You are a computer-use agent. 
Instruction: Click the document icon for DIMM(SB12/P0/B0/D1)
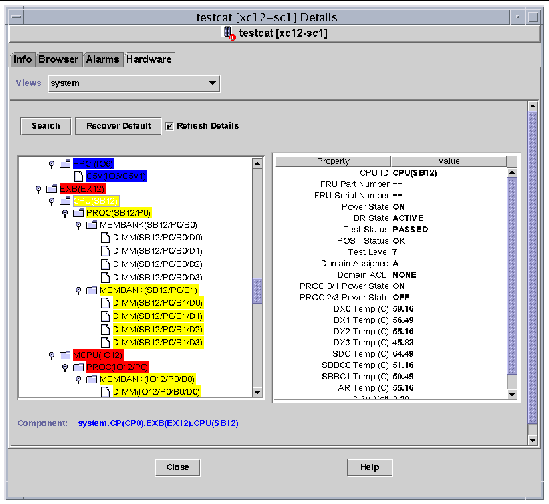[x=105, y=251]
